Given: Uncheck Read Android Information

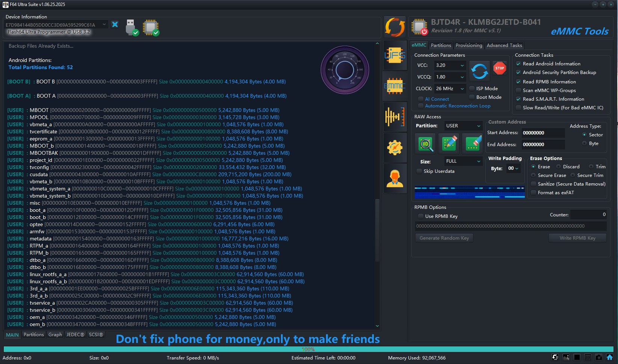Looking at the screenshot, I should (518, 64).
